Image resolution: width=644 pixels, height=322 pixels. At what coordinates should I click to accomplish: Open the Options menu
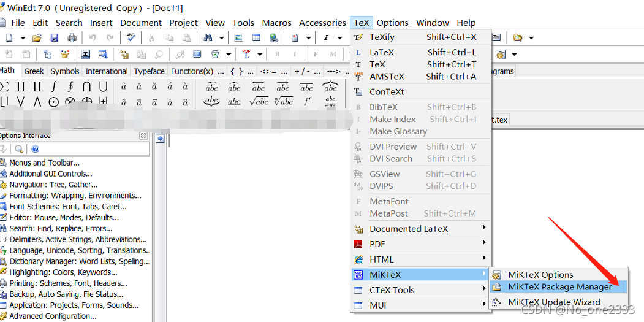pos(393,23)
